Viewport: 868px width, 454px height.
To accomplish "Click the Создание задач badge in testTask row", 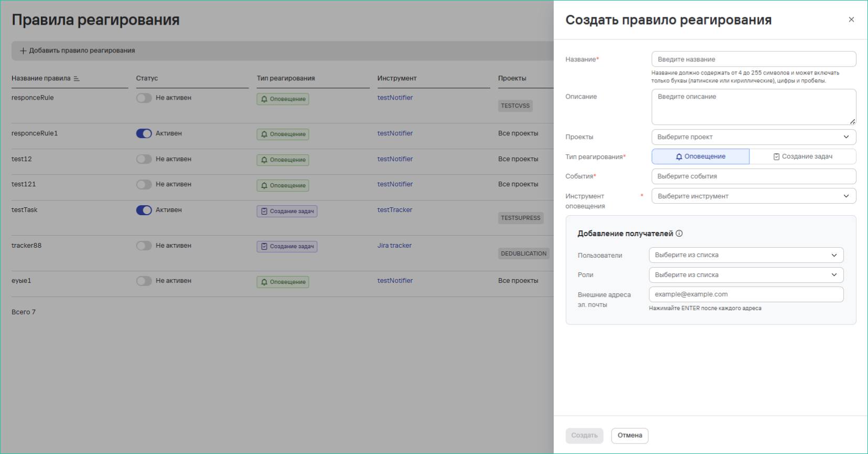I will (x=287, y=211).
